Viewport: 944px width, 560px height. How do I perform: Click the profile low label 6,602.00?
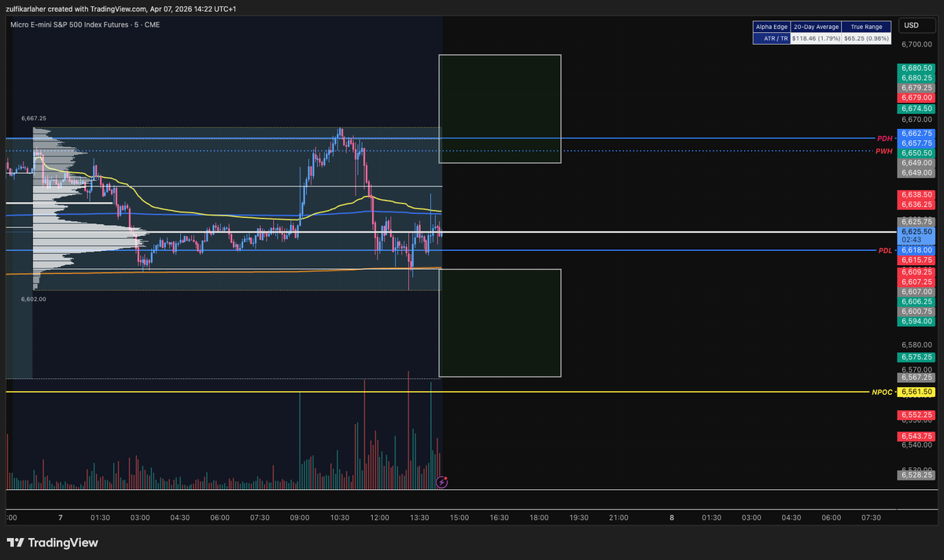[34, 299]
